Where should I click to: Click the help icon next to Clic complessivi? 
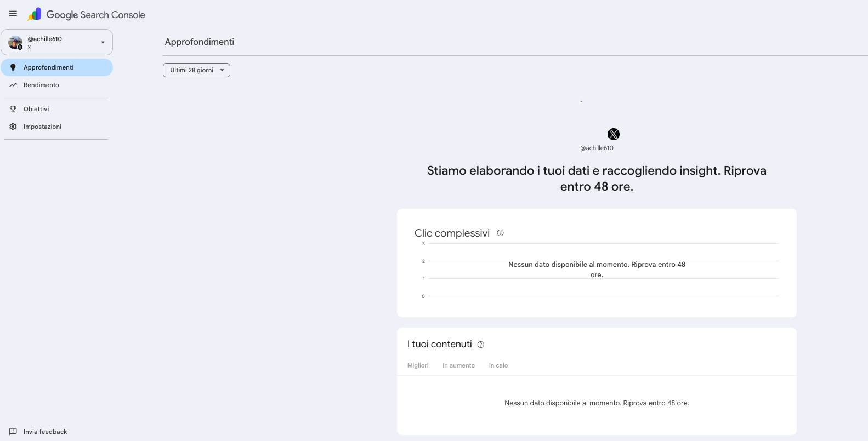(500, 233)
